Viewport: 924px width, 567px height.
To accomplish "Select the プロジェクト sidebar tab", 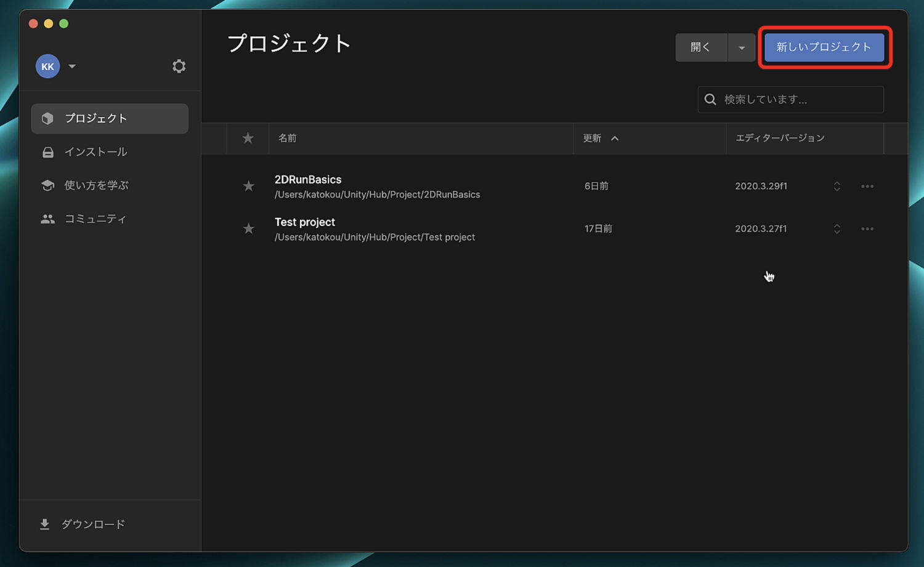I will click(110, 118).
